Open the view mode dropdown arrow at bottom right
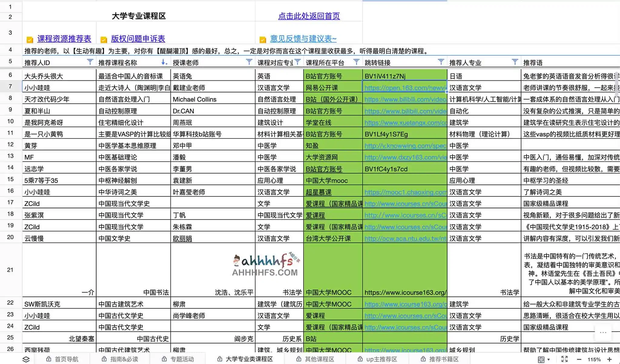The height and width of the screenshot is (364, 620). click(548, 359)
